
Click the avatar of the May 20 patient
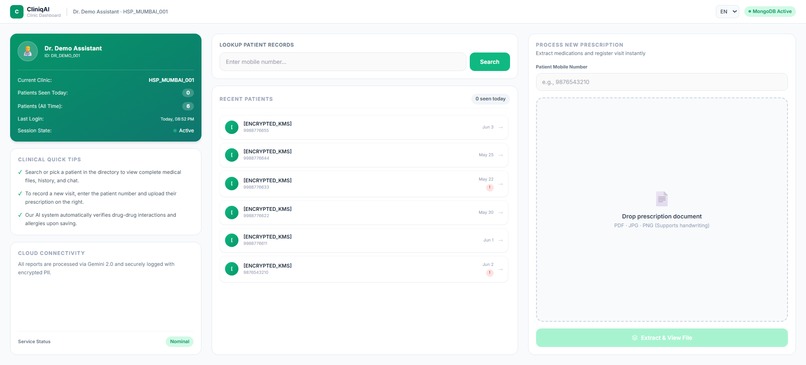[231, 212]
